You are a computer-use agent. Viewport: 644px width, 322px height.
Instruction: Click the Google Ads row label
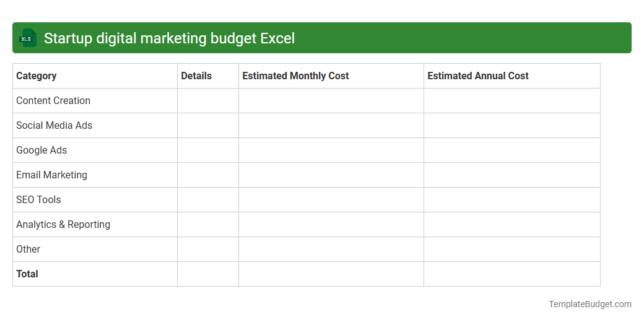point(41,150)
